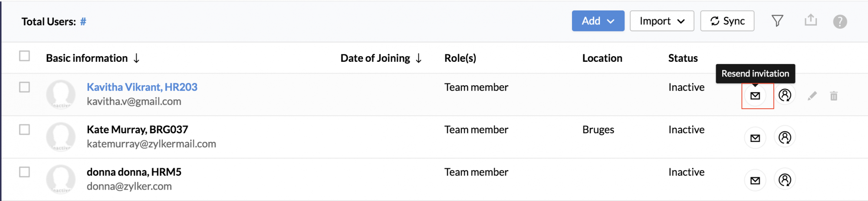Open the Import dropdown

(x=662, y=21)
